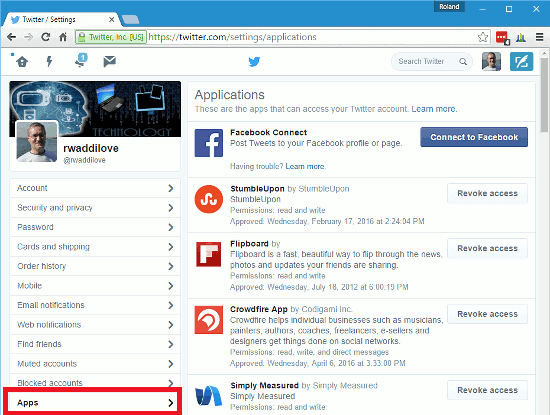Click 'Crowdfire App' title text
550x415 pixels.
pos(259,309)
